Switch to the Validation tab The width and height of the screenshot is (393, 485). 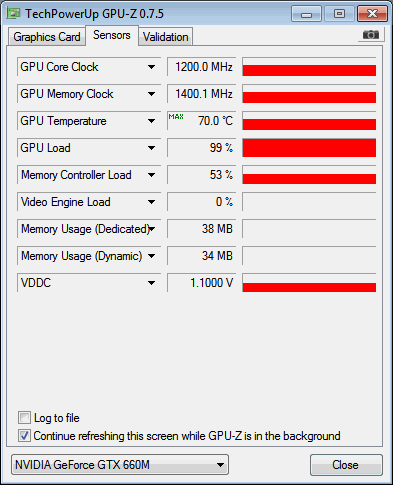166,37
